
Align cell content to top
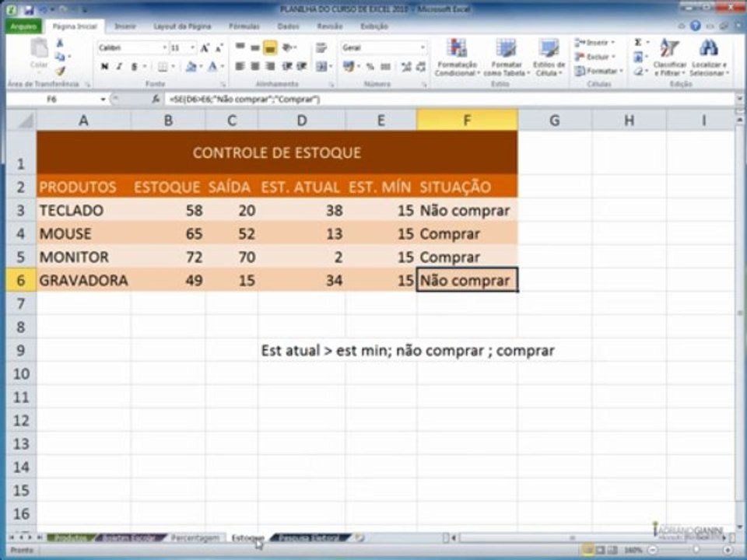coord(240,47)
